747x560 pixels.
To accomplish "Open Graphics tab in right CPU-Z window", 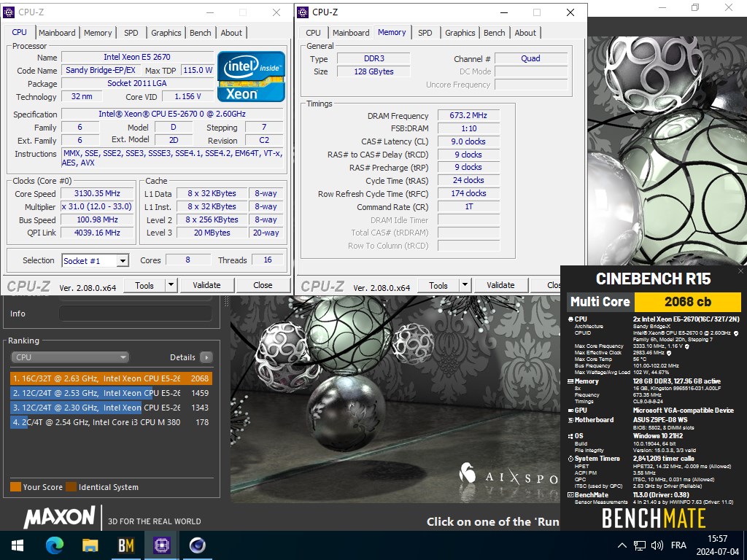I will pyautogui.click(x=460, y=33).
